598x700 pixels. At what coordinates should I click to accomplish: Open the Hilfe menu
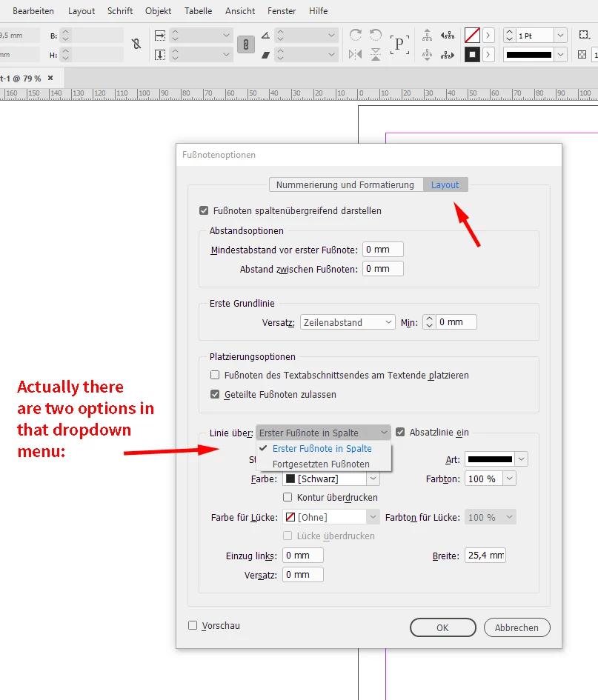319,10
